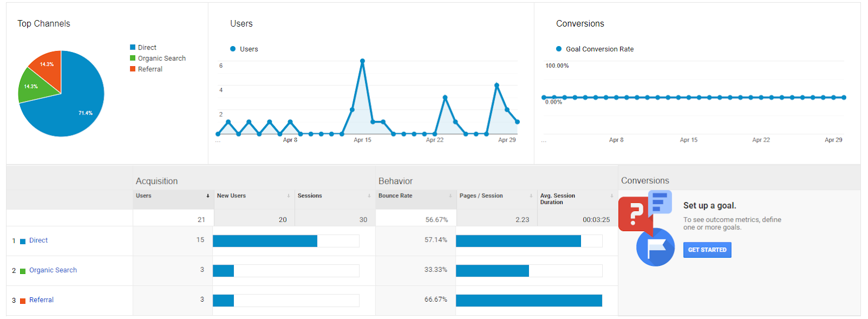Image resolution: width=868 pixels, height=319 pixels.
Task: Click the Bounce Rate sort arrow
Action: click(450, 196)
